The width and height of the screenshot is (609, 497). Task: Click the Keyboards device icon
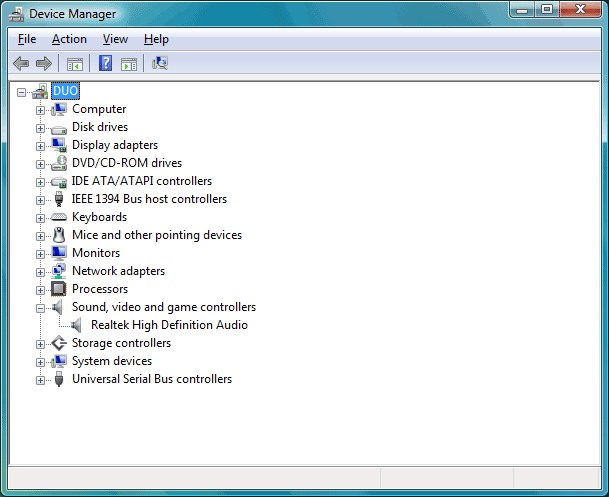pos(59,217)
